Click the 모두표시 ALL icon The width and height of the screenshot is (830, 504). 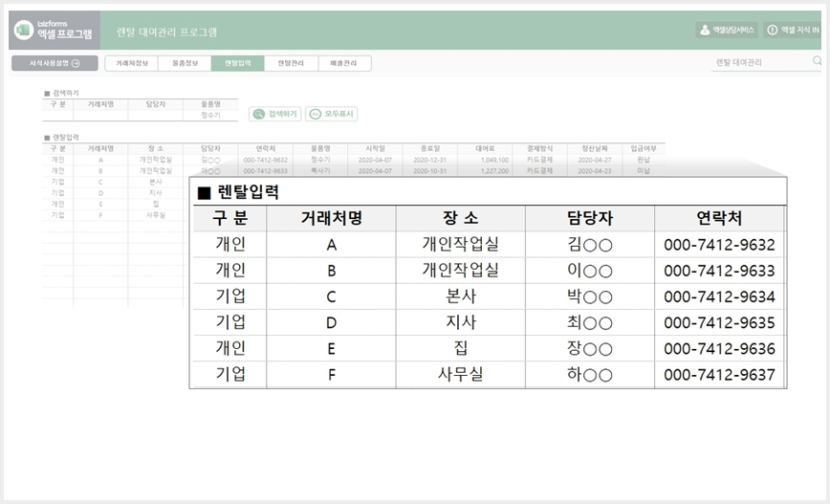click(x=315, y=114)
